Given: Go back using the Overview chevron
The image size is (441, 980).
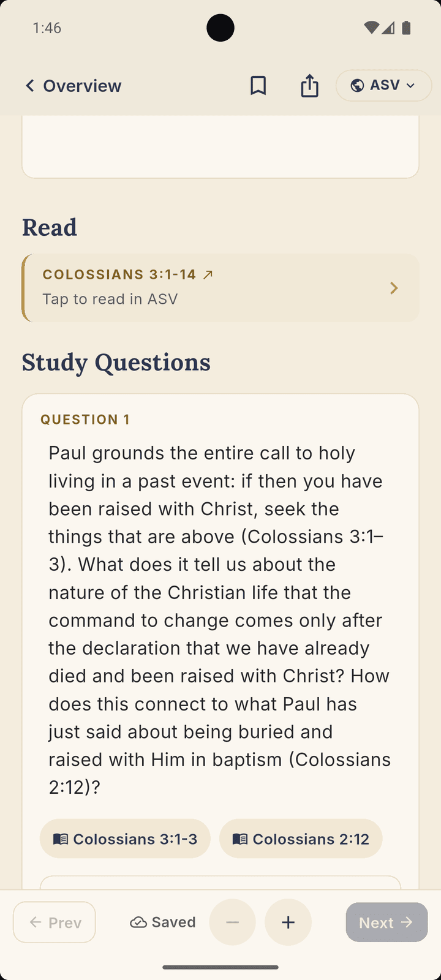Looking at the screenshot, I should [29, 86].
